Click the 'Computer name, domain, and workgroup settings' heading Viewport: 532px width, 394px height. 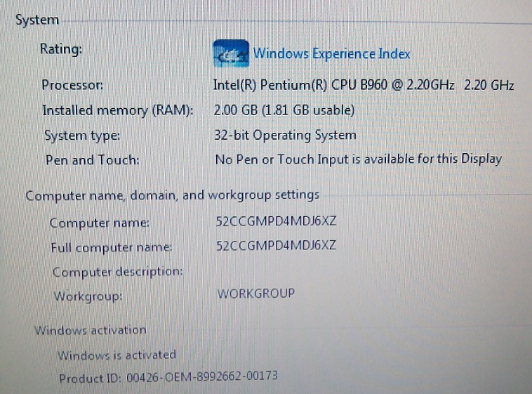point(173,195)
